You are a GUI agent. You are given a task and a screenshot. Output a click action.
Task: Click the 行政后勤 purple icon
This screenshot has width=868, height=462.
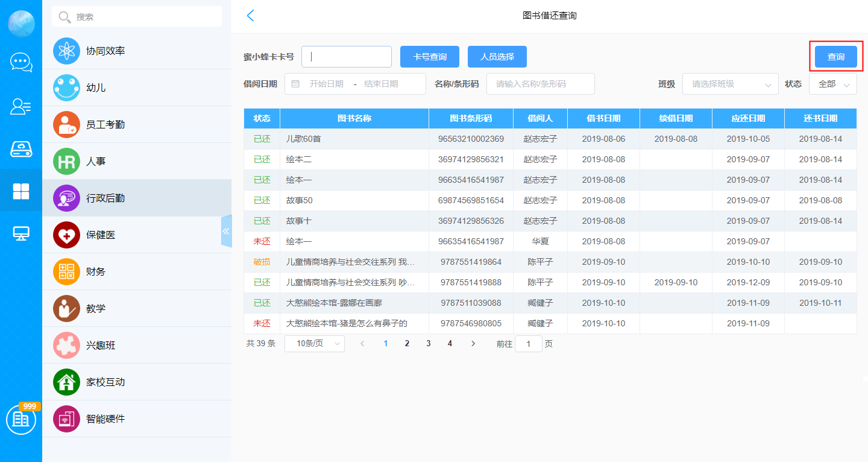[66, 198]
